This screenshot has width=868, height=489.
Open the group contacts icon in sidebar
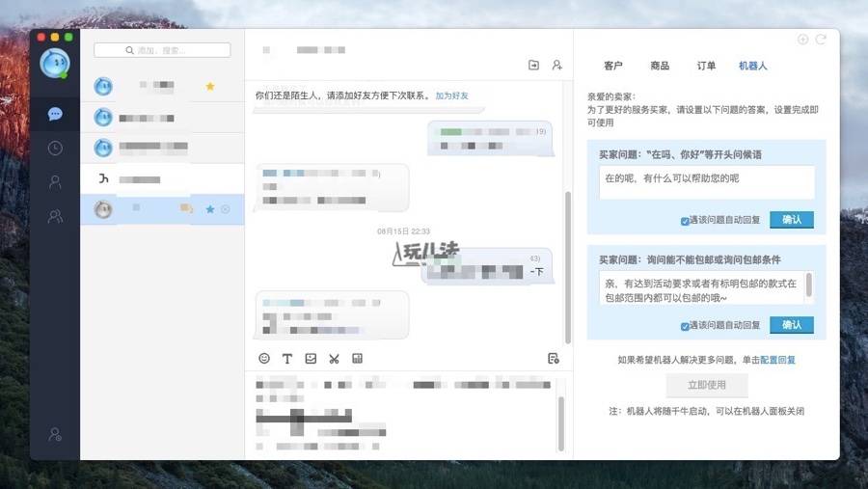tap(55, 215)
